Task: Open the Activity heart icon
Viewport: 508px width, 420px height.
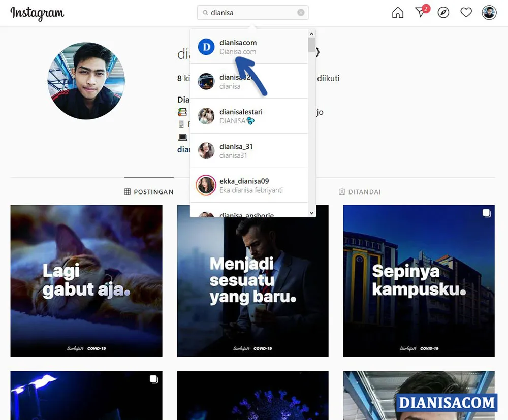Action: [466, 12]
